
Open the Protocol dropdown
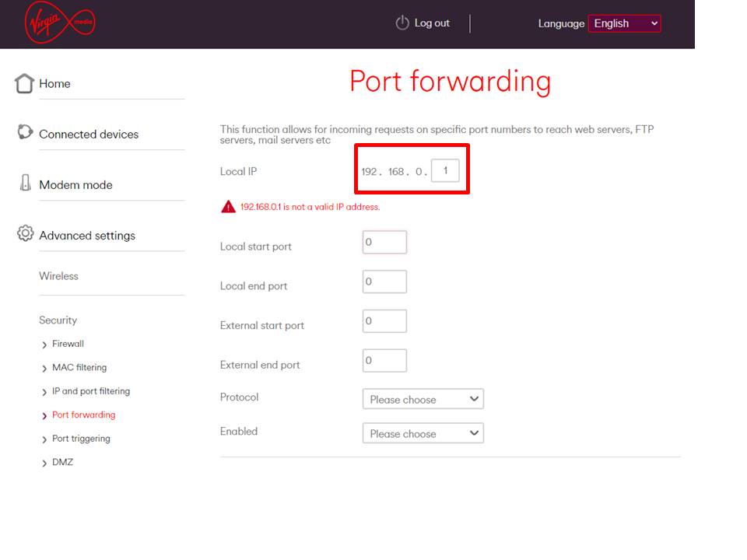point(423,399)
